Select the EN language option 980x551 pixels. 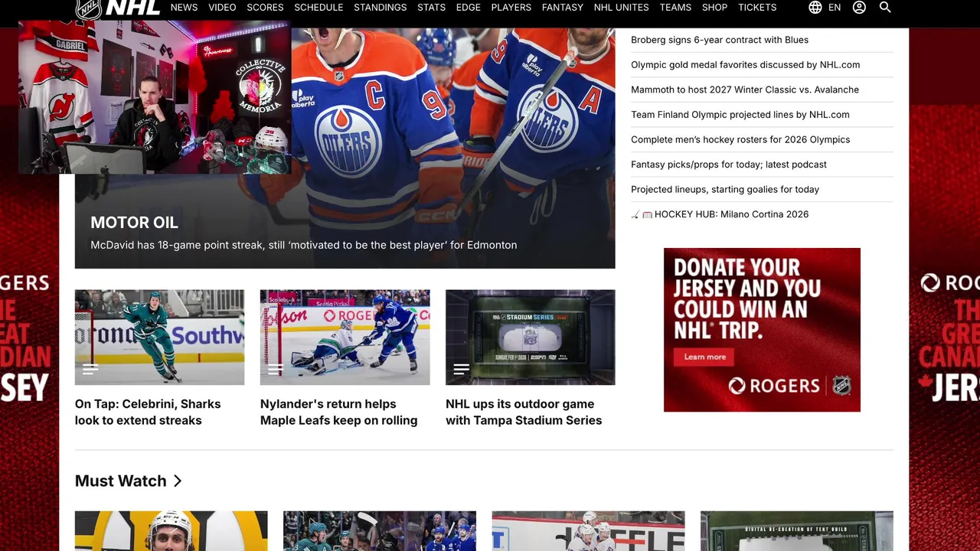tap(835, 8)
